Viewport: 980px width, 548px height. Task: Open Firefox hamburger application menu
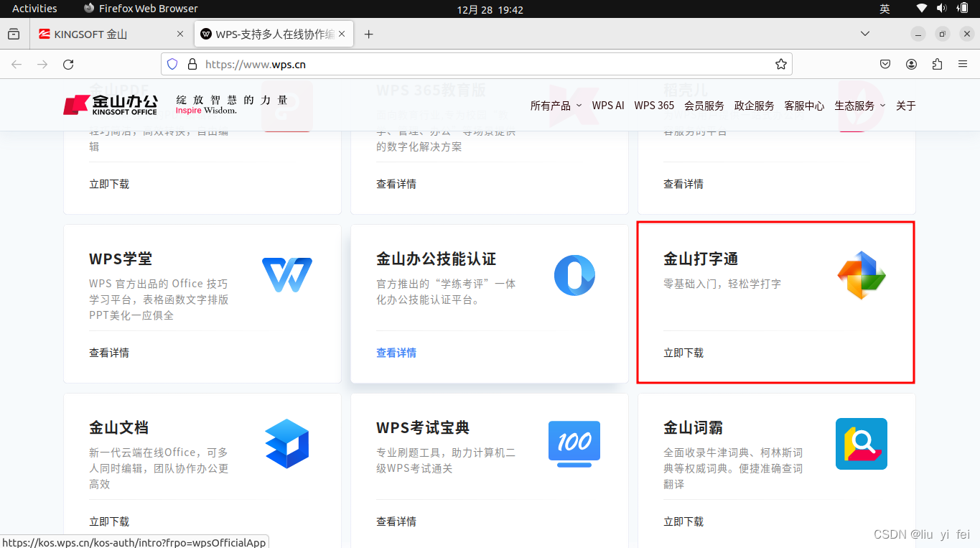(x=963, y=64)
